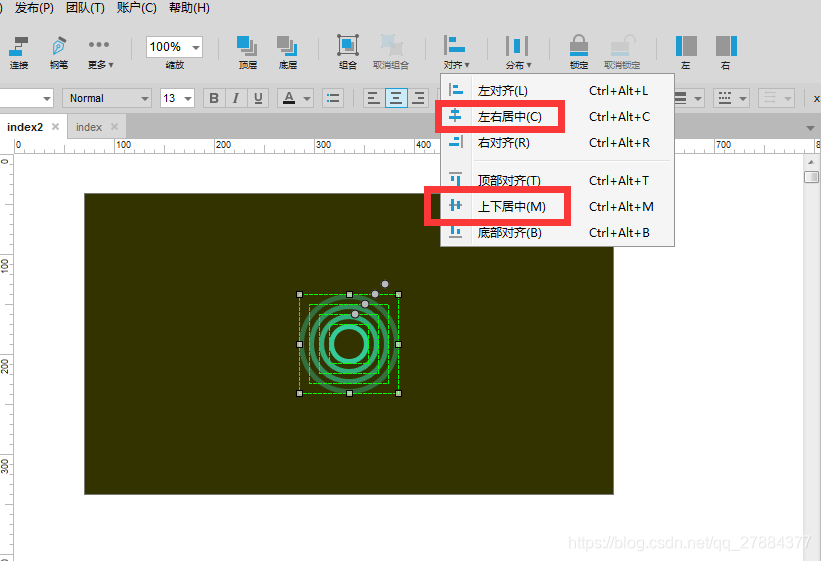Open the 团队(T) menu
The image size is (821, 561).
[x=85, y=8]
